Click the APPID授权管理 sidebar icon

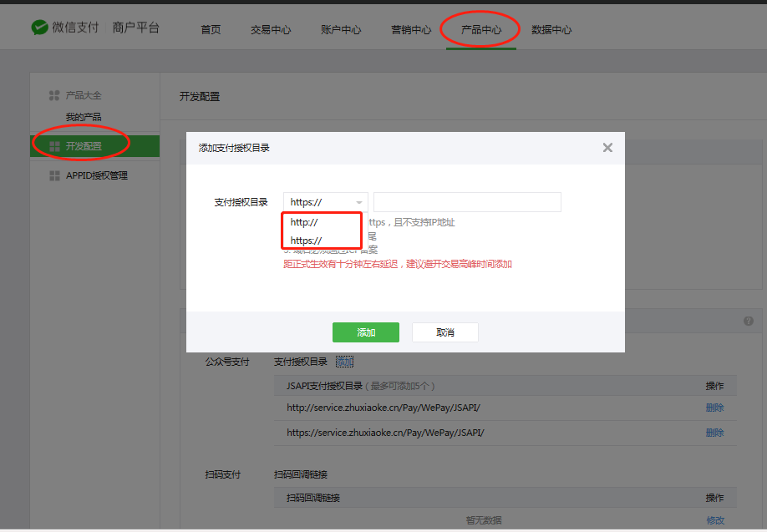point(55,175)
